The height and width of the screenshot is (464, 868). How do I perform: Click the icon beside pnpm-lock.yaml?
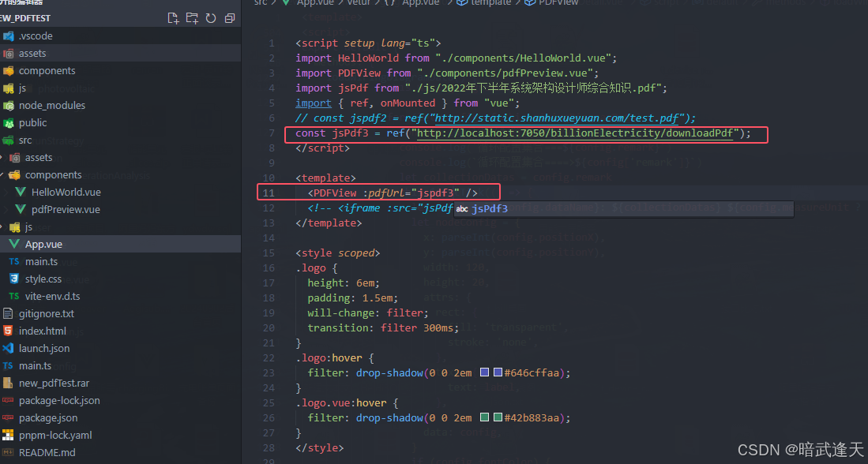coord(8,436)
